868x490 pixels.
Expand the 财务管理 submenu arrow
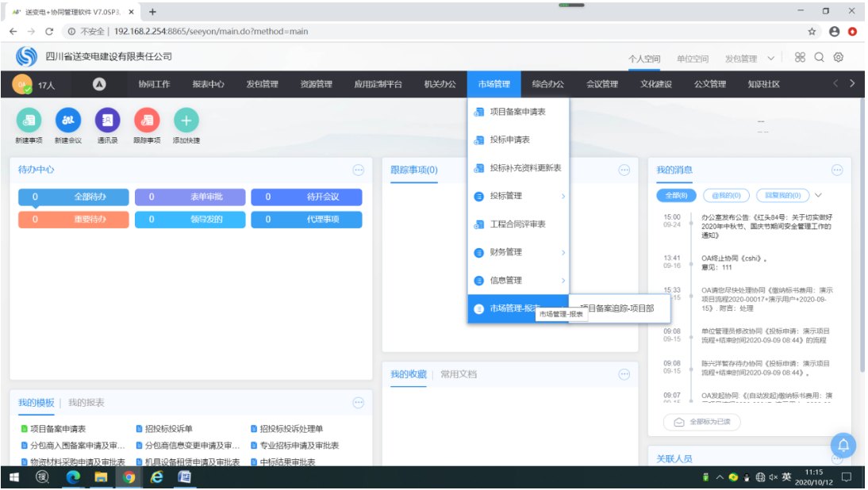562,252
